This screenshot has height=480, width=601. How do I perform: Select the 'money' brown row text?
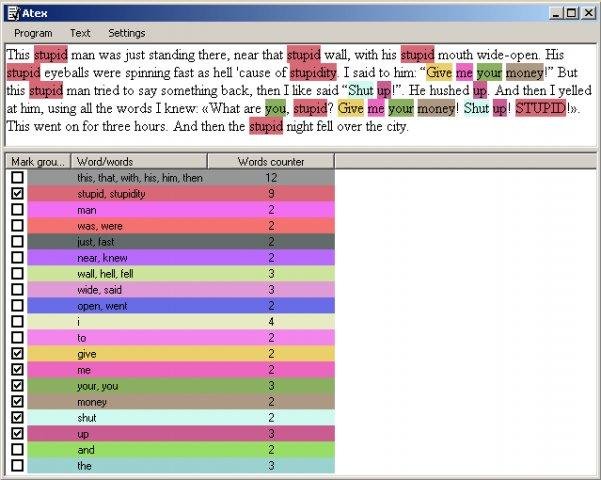(92, 402)
